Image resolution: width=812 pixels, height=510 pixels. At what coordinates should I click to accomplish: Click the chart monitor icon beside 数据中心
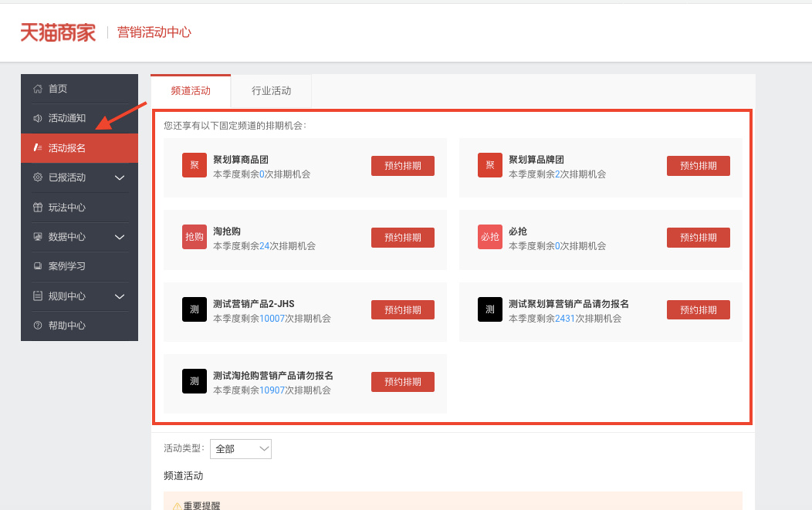point(38,237)
